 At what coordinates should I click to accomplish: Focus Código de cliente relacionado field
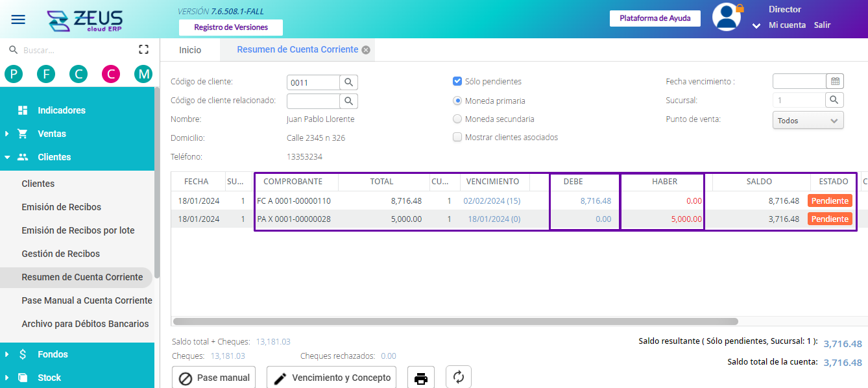tap(313, 101)
